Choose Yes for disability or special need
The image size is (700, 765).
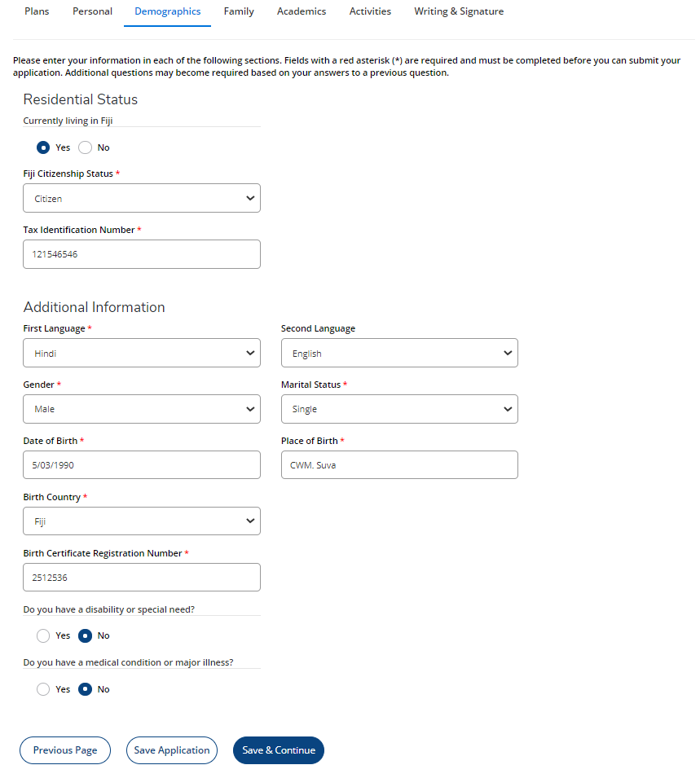[43, 635]
